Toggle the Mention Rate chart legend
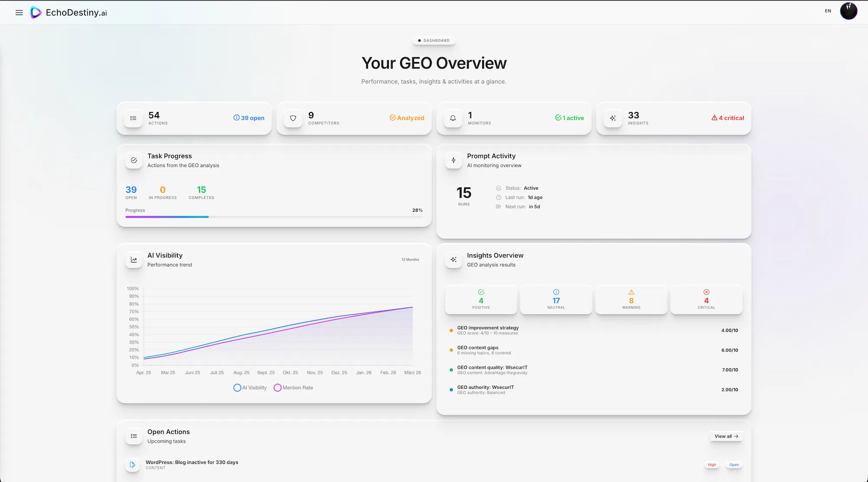The image size is (868, 482). point(293,387)
